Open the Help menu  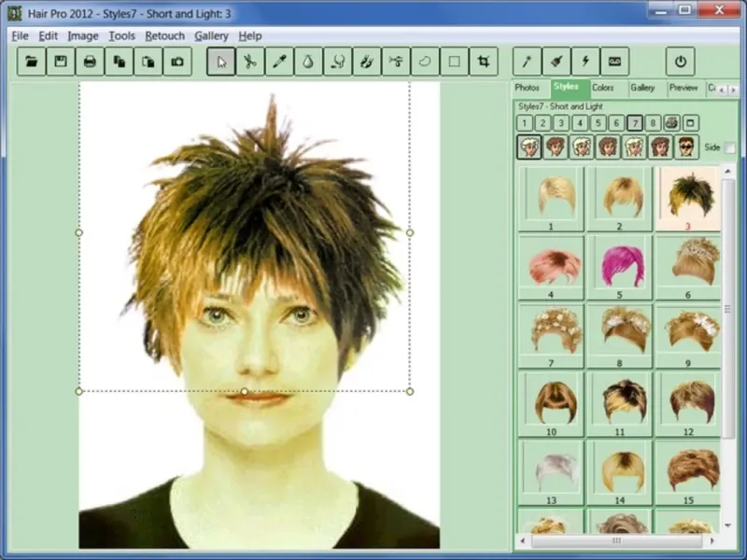250,35
